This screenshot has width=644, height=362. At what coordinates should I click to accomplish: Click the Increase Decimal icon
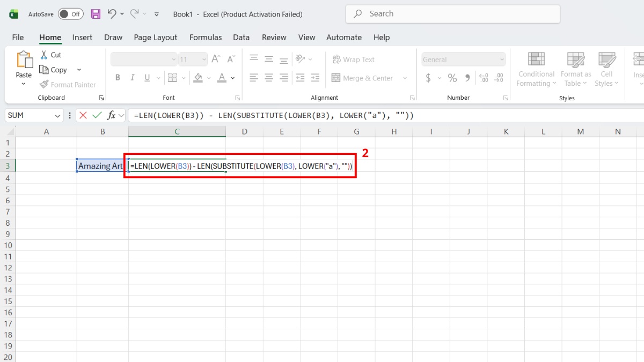484,78
